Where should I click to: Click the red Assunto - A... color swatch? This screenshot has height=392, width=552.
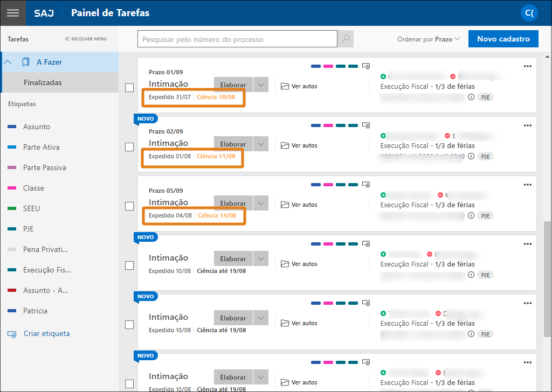pyautogui.click(x=12, y=290)
